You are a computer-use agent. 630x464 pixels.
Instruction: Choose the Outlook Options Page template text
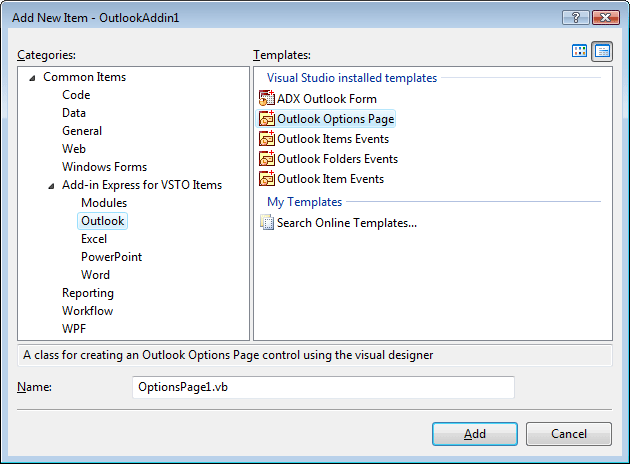click(335, 119)
